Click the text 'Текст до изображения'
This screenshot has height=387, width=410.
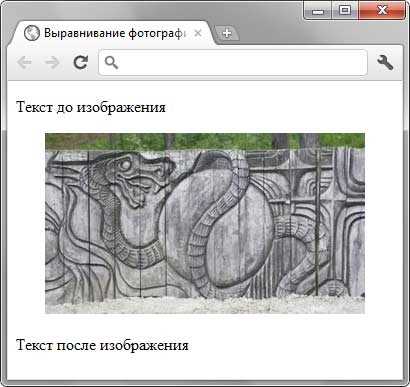(x=91, y=107)
